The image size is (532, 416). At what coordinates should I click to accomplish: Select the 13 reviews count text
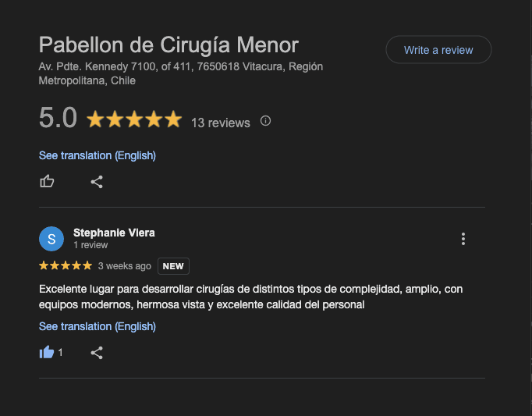tap(221, 123)
